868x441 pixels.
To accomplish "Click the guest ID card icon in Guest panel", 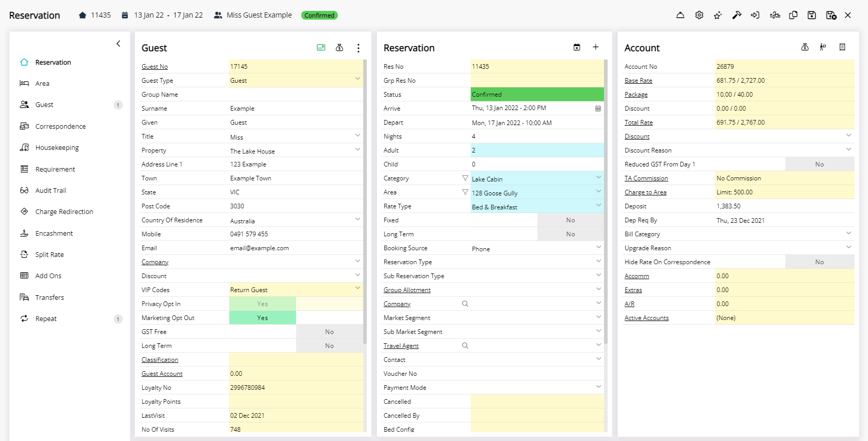I will click(x=321, y=48).
